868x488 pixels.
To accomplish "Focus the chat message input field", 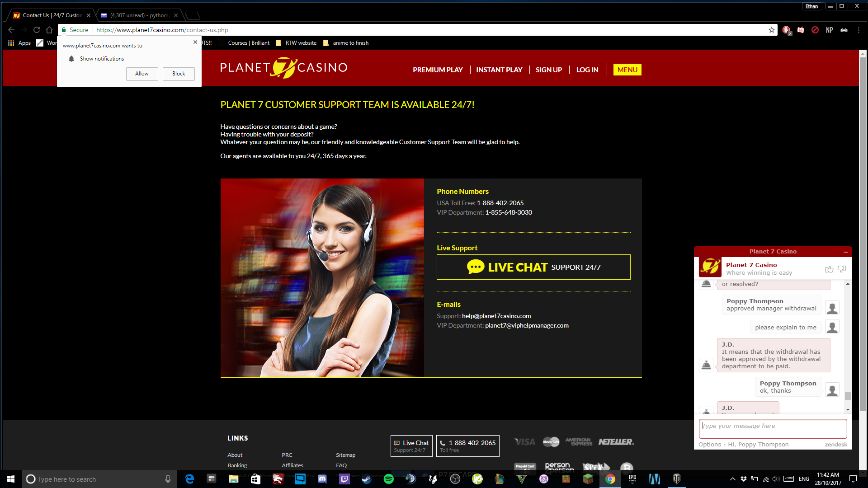I will (x=773, y=428).
